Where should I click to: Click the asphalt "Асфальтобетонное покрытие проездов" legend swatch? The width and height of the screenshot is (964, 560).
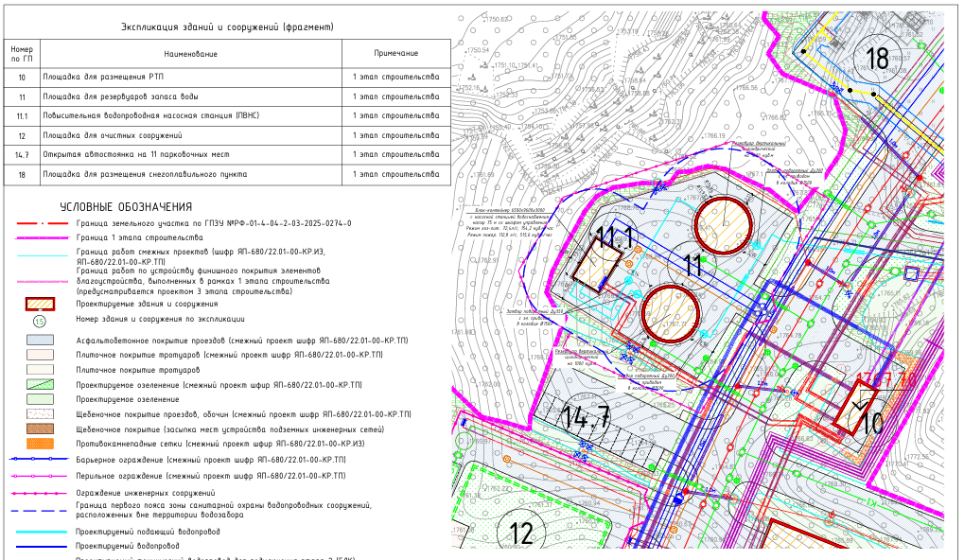[40, 340]
